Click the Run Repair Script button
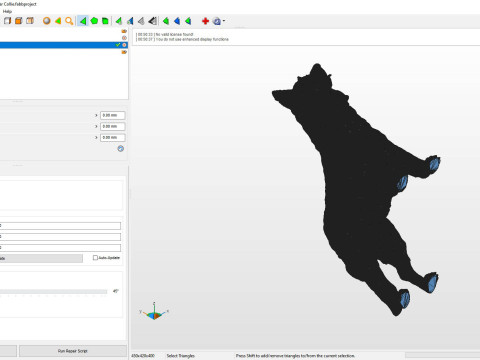Image resolution: width=480 pixels, height=360 pixels. (x=73, y=351)
